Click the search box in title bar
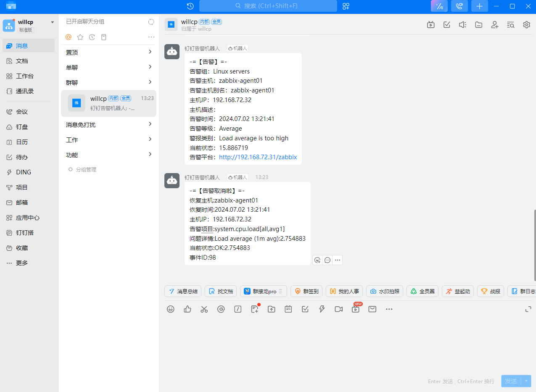The width and height of the screenshot is (536, 392). 268,6
